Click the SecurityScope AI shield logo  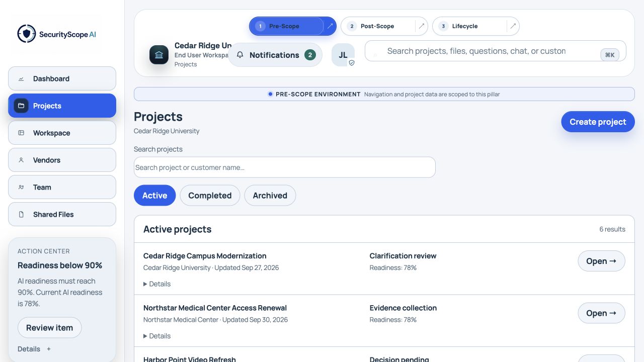pyautogui.click(x=27, y=34)
